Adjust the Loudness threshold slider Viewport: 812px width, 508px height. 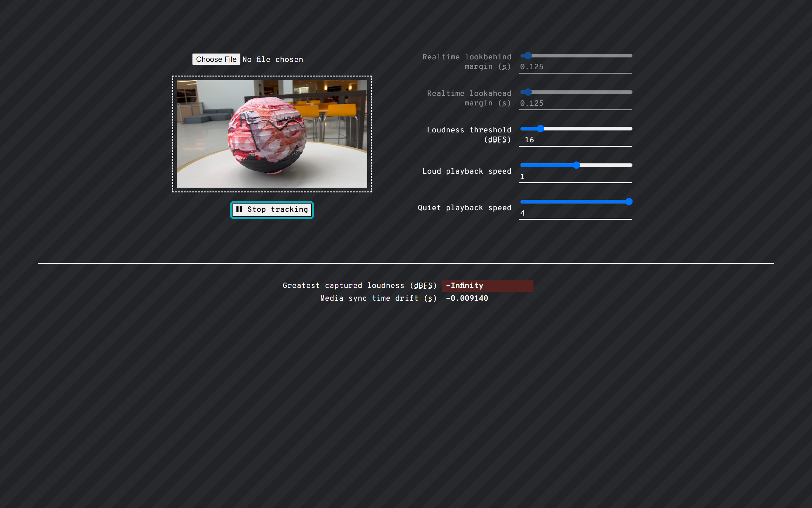[576, 129]
